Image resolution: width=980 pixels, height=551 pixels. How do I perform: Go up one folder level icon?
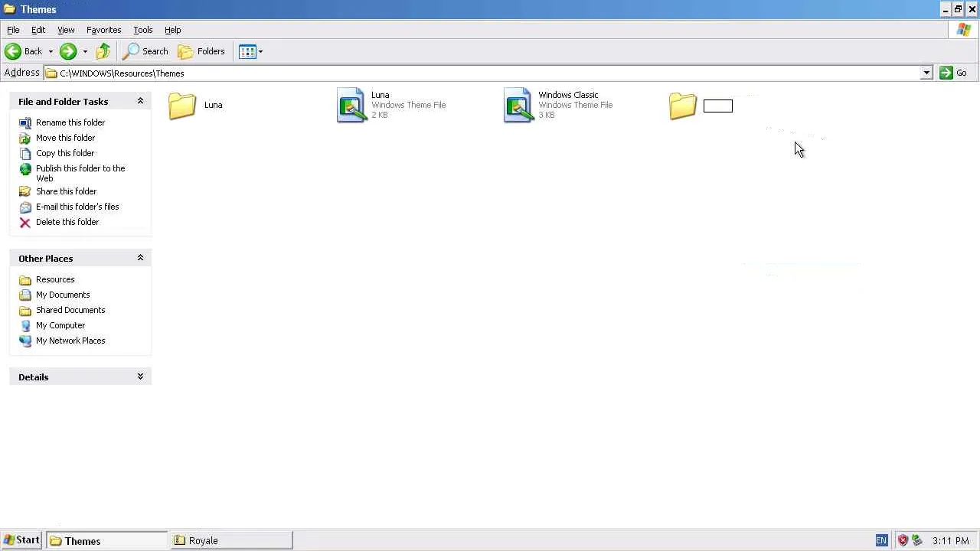click(x=103, y=51)
